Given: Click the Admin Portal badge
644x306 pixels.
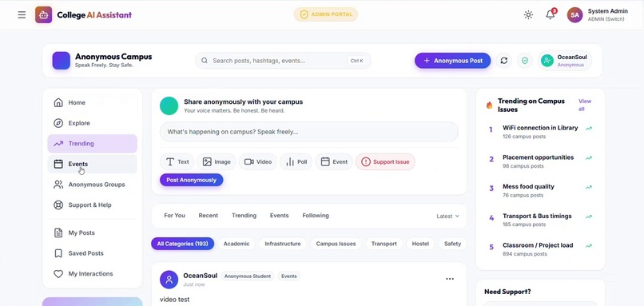Looking at the screenshot, I should coord(326,14).
